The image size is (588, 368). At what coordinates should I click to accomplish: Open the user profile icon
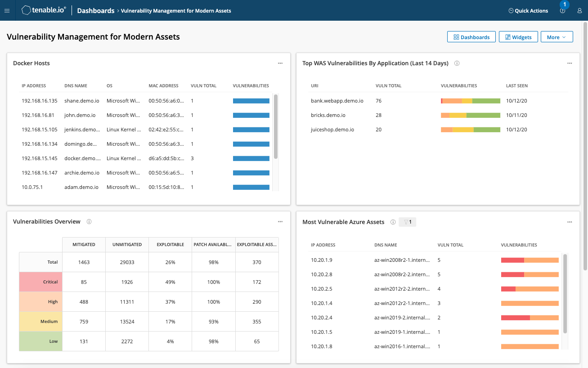click(579, 11)
